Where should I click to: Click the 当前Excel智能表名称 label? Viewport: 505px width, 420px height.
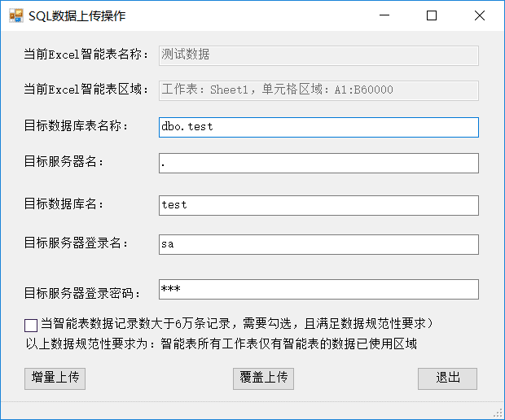86,54
